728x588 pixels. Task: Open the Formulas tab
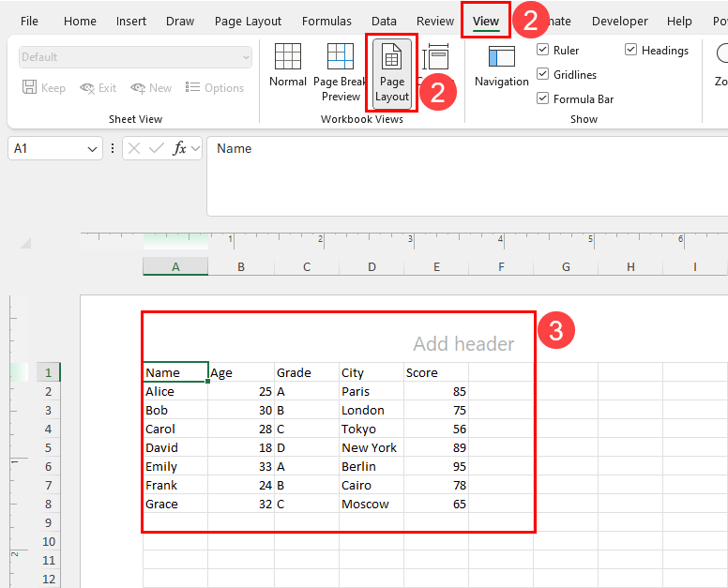(x=326, y=22)
